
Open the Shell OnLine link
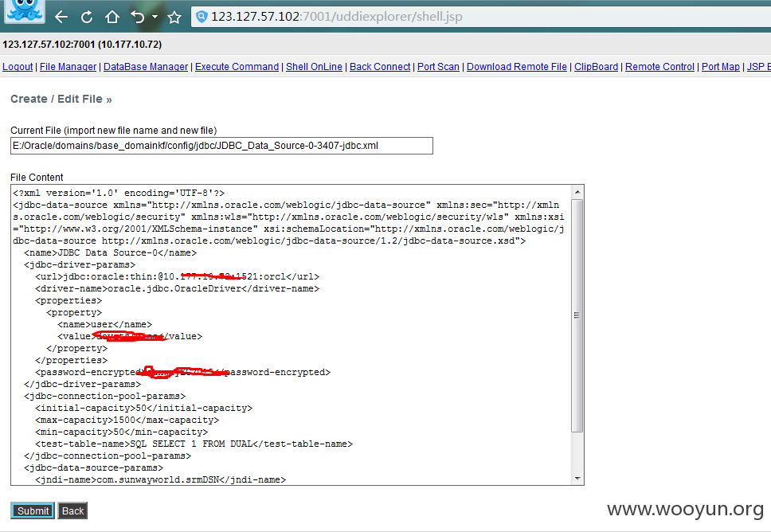[314, 67]
